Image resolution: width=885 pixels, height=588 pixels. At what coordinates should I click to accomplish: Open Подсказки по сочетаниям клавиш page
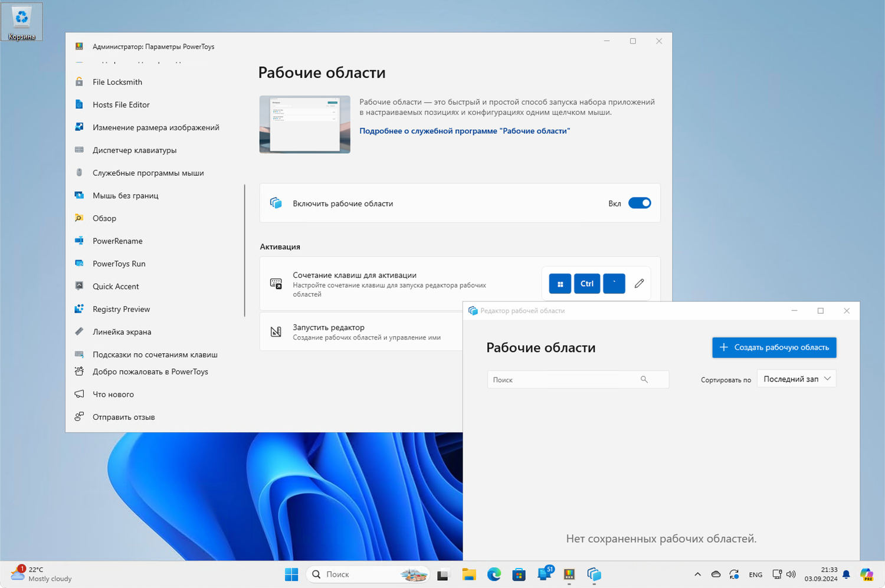(x=156, y=354)
